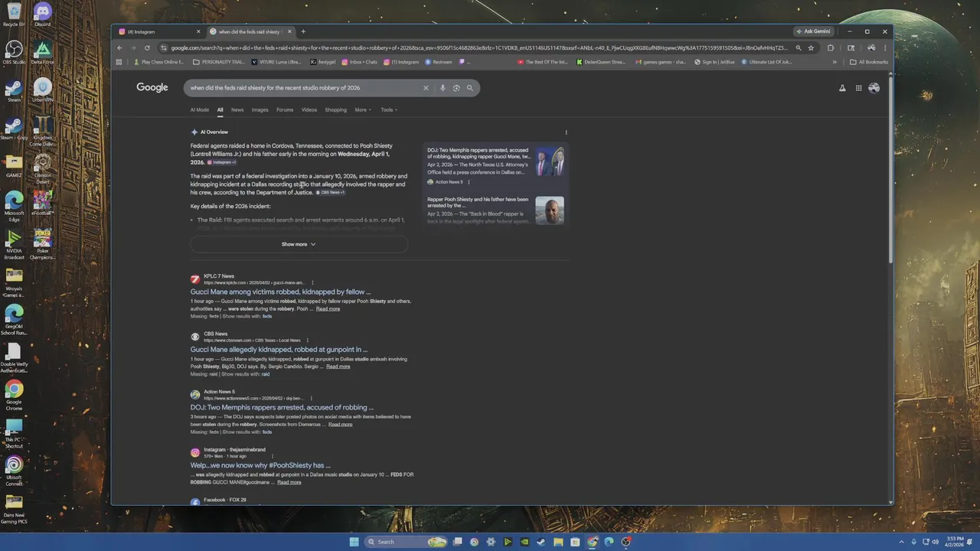
Task: Show more bookmarks with the overflow chevron
Action: click(x=835, y=62)
